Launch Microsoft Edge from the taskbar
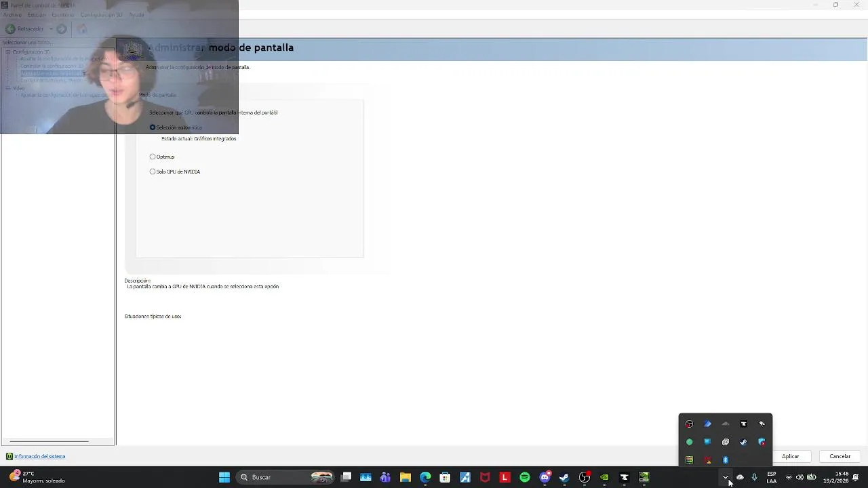The image size is (868, 488). [x=425, y=477]
